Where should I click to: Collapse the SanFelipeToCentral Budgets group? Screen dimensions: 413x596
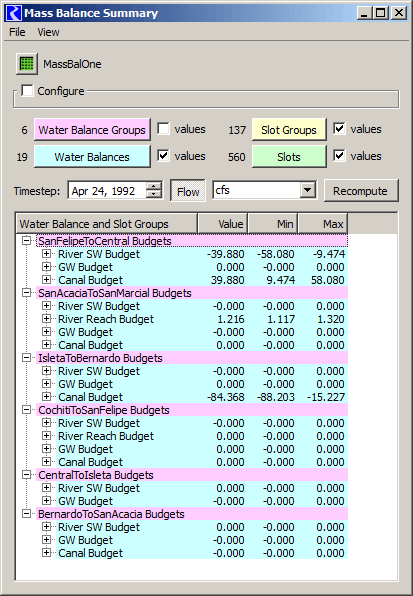click(27, 241)
